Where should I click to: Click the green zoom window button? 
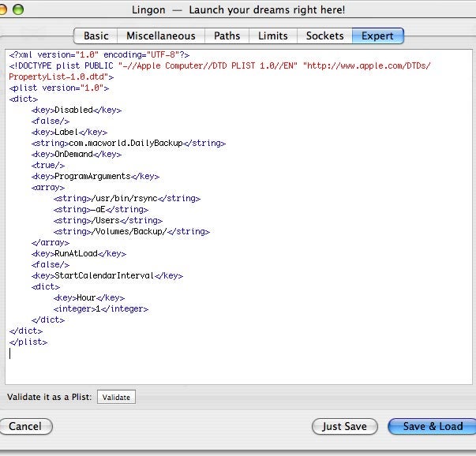click(18, 9)
